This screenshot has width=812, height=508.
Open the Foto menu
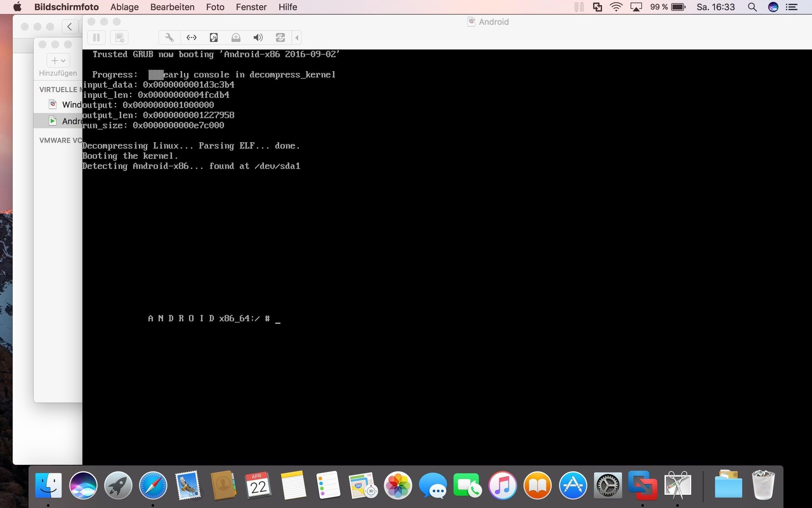215,7
